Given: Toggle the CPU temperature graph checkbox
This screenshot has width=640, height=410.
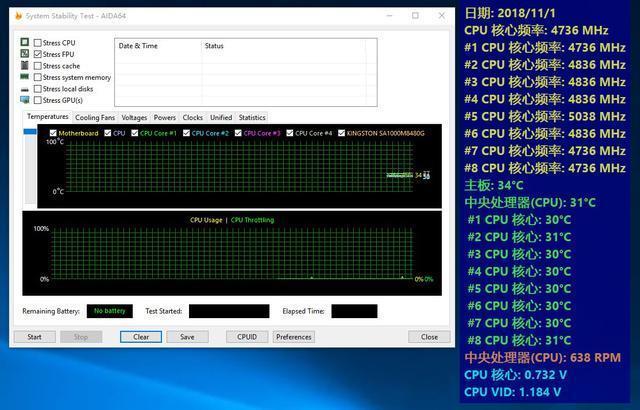Looking at the screenshot, I should click(108, 133).
